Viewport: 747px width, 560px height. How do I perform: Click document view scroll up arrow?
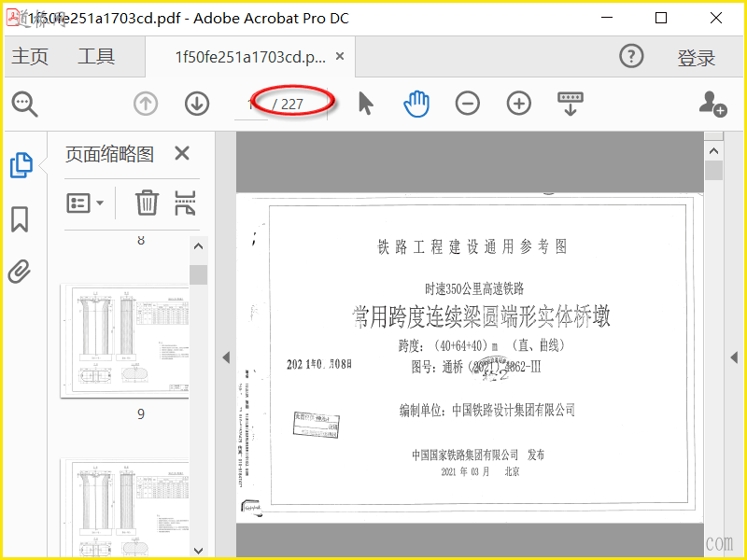click(713, 151)
